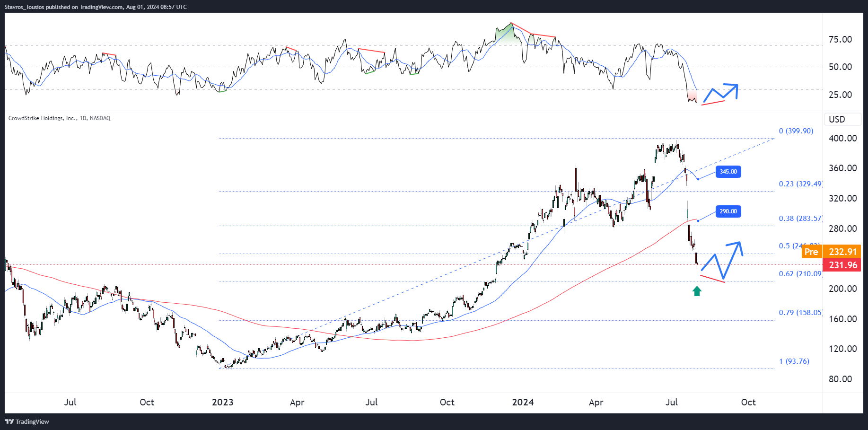Select the red 231.96 last price label
868x430 pixels.
coord(842,265)
